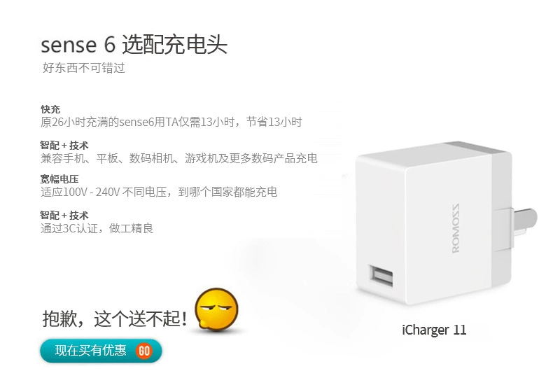The height and width of the screenshot is (392, 553).
Task: Click the charger's metal plug prongs
Action: 526,223
